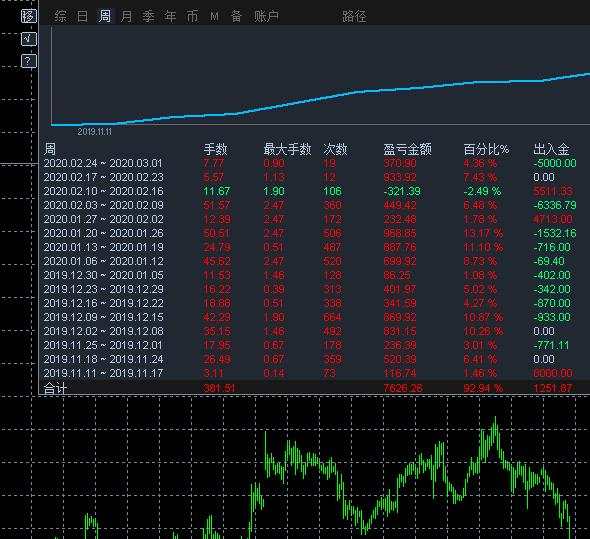Image resolution: width=590 pixels, height=539 pixels.
Task: Click 0.00 deposit cell in 2019.12.02 row
Action: coord(544,331)
